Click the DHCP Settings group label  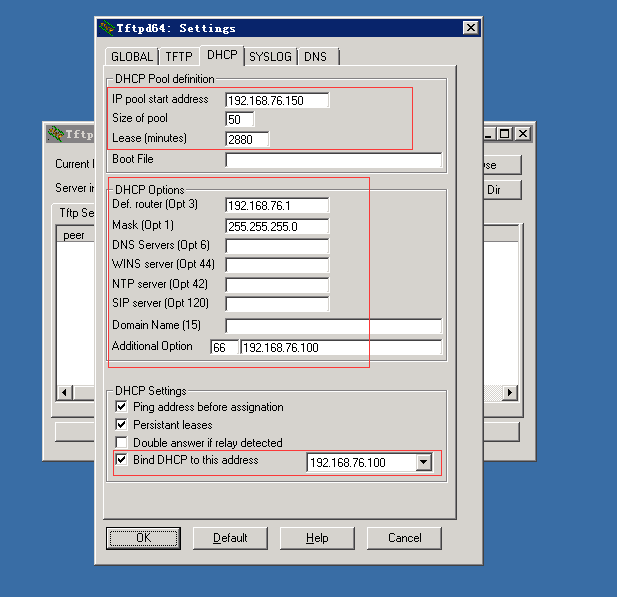[151, 391]
